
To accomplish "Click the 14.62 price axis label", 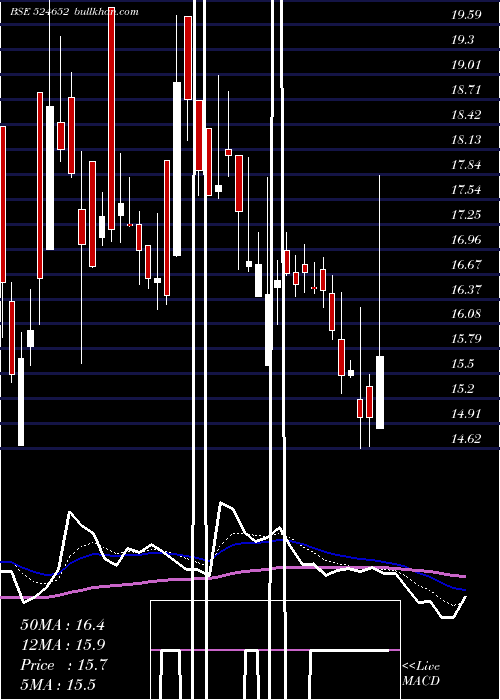I will point(466,438).
